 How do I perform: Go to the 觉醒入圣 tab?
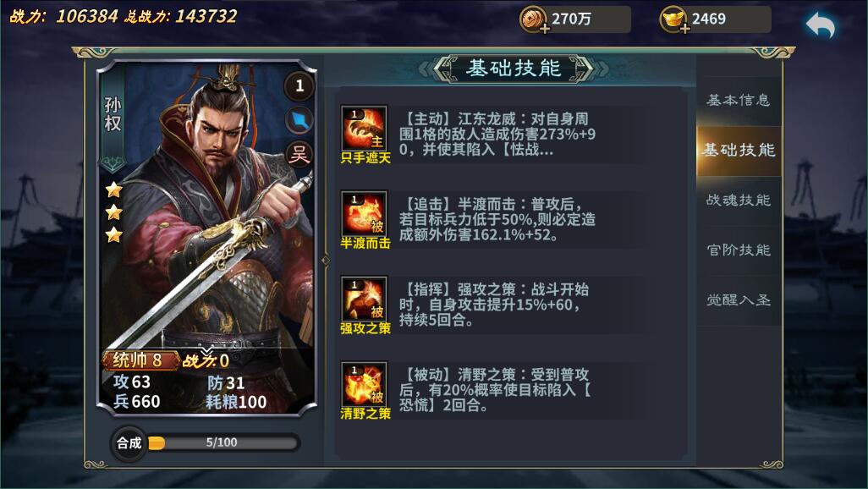pyautogui.click(x=739, y=299)
